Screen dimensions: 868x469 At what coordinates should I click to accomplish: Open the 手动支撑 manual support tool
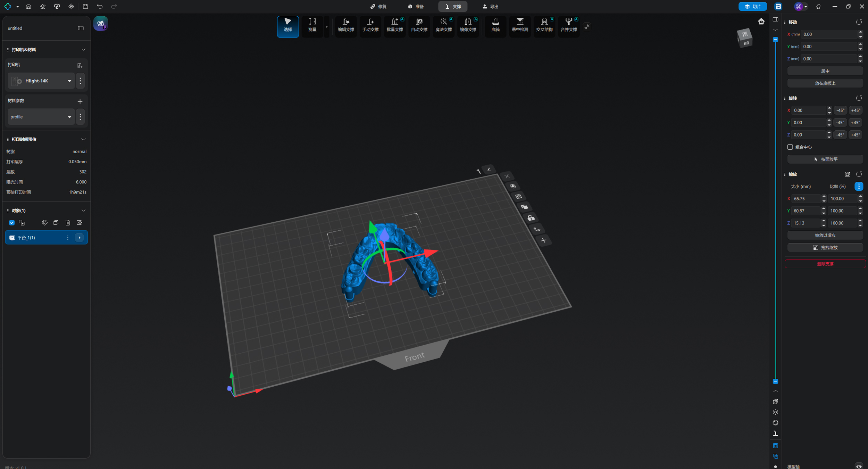click(x=370, y=26)
